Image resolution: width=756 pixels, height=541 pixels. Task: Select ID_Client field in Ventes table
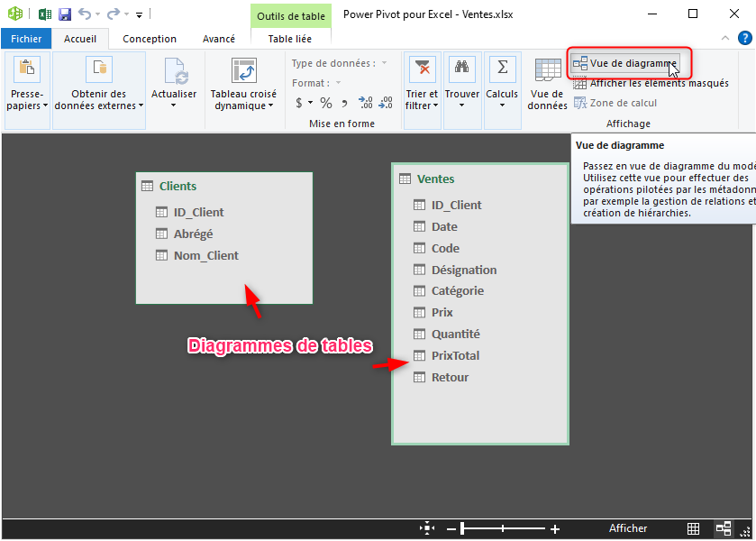pos(456,205)
